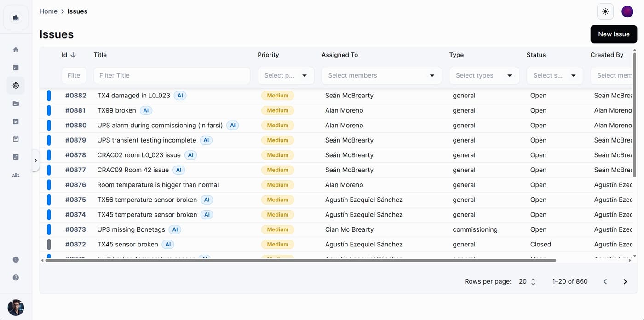Click AI badge on CRAC09 Room 42 issue
Viewport: 644px width, 320px height.
coord(178,170)
